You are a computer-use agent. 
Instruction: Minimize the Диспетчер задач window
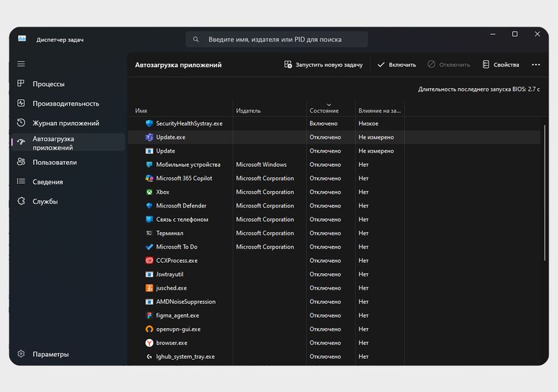click(x=493, y=34)
